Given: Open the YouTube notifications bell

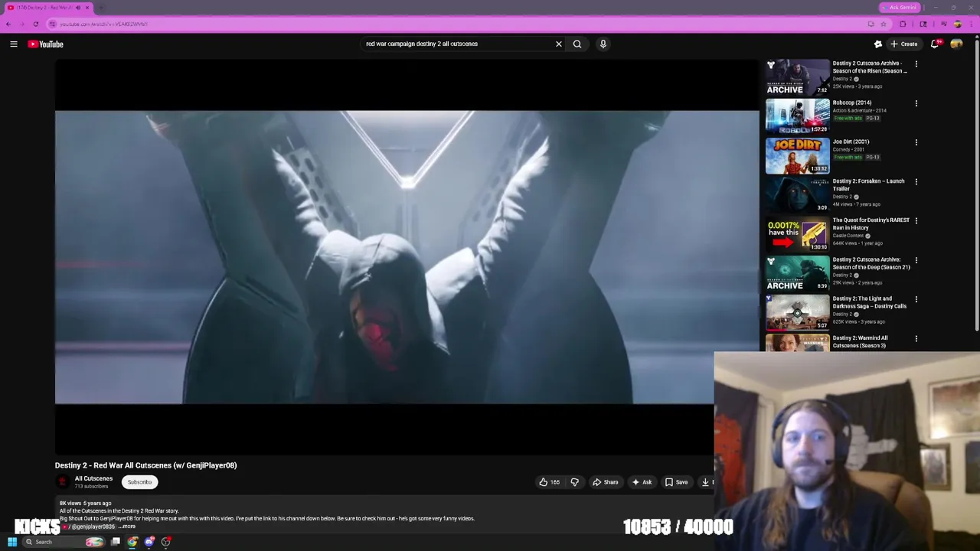Looking at the screenshot, I should (935, 44).
